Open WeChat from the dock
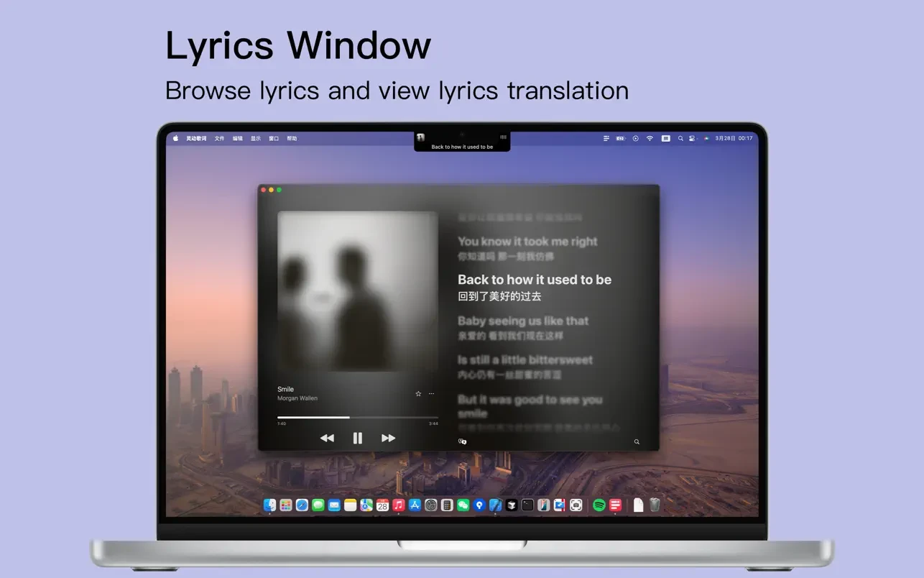The height and width of the screenshot is (578, 924). coord(463,505)
